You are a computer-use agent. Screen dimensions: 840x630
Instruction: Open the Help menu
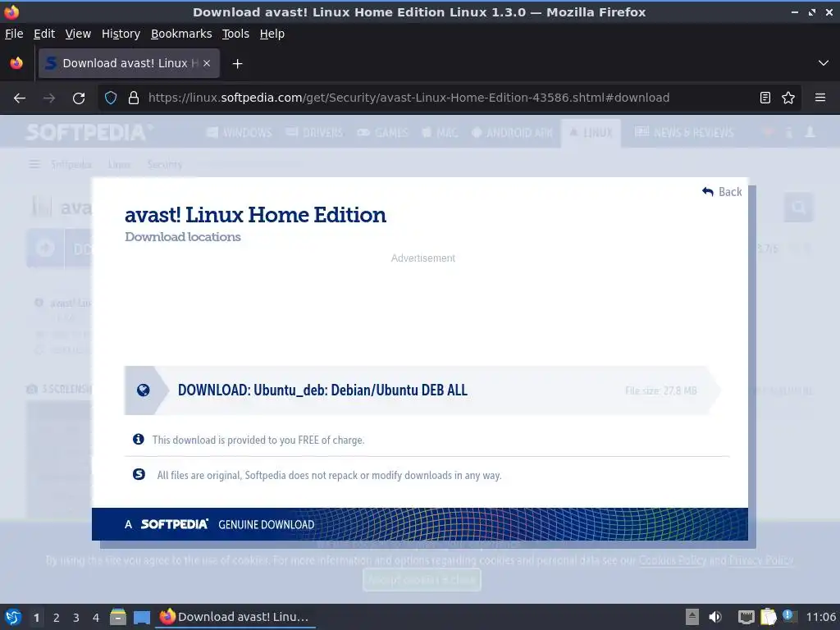point(272,34)
